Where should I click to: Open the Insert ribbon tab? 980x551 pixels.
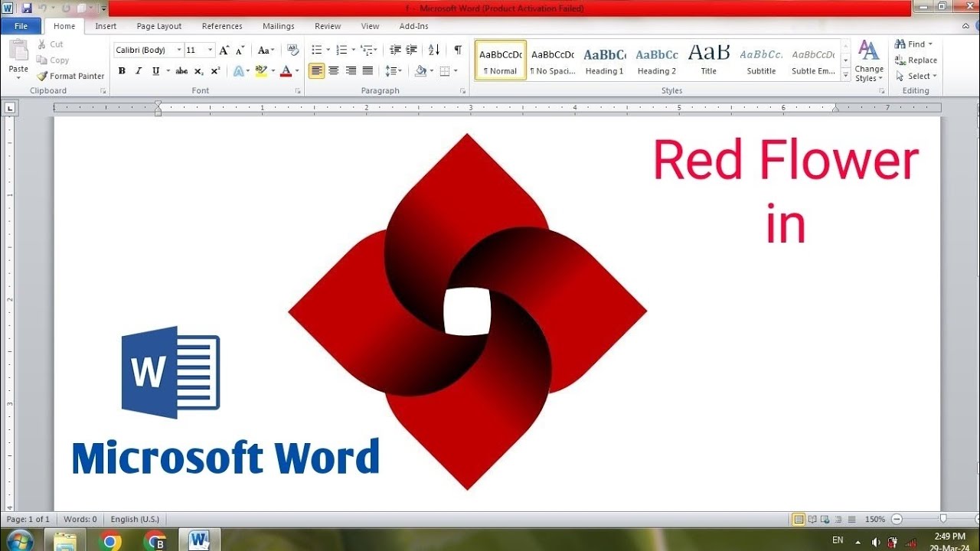tap(106, 26)
